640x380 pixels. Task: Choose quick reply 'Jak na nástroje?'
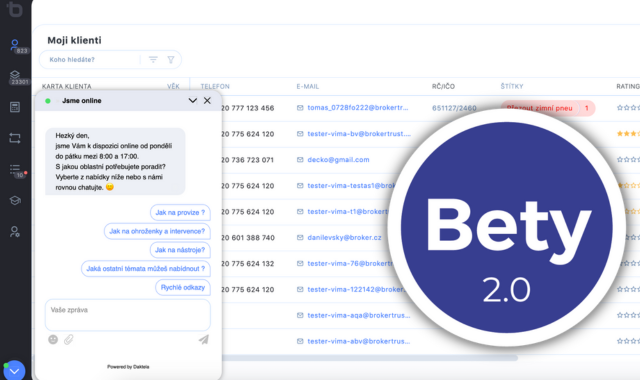[180, 250]
